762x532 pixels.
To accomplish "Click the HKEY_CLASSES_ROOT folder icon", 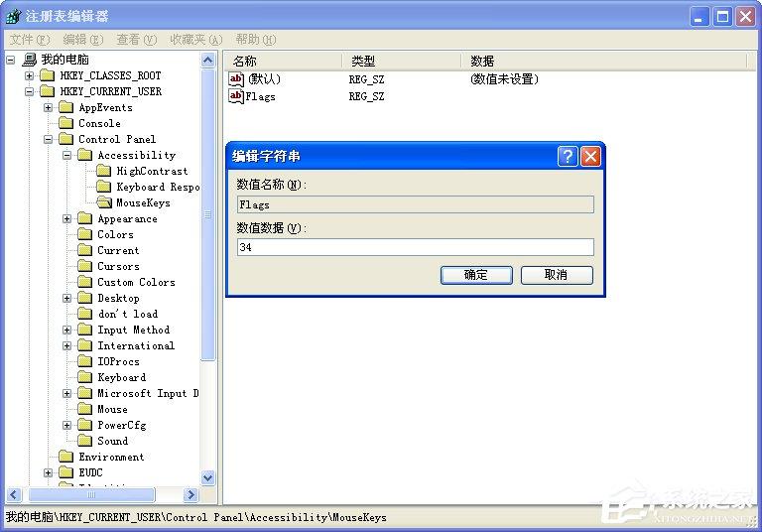I will coord(48,75).
